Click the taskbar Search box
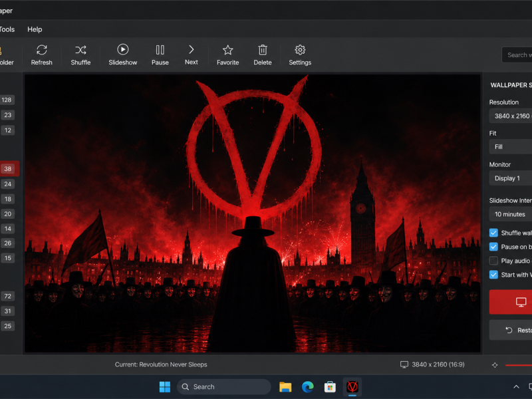This screenshot has height=399, width=532. point(224,387)
